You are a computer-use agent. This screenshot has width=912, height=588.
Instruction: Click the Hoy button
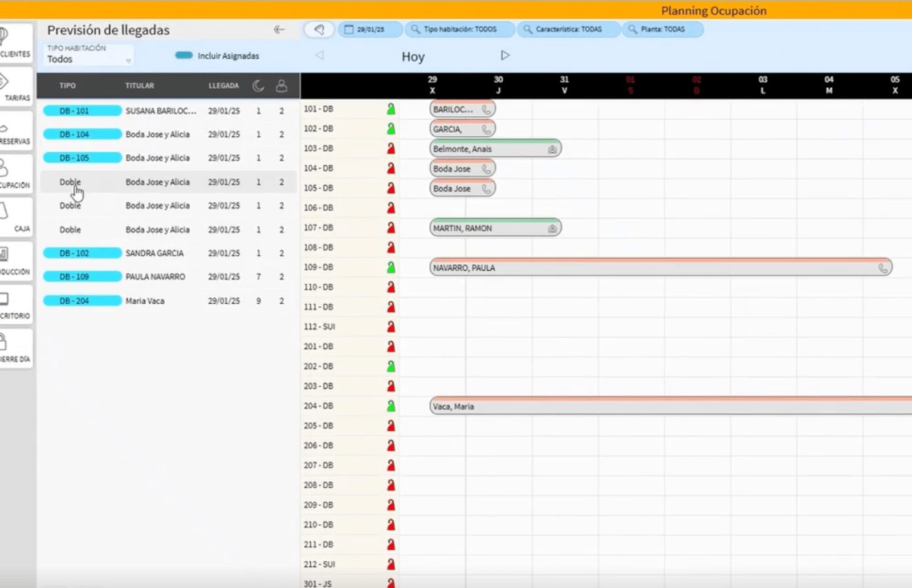[413, 56]
